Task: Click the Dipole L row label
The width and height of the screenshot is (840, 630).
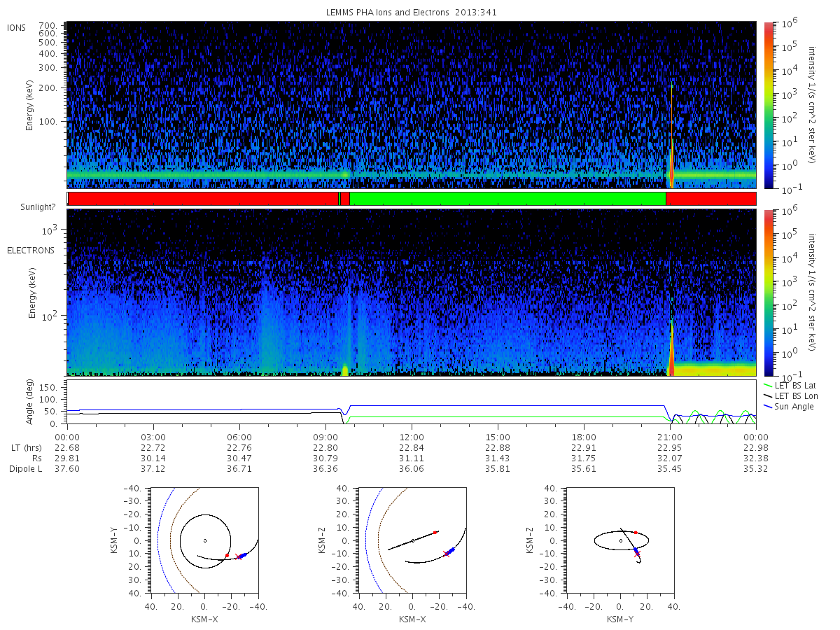Action: pyautogui.click(x=26, y=468)
